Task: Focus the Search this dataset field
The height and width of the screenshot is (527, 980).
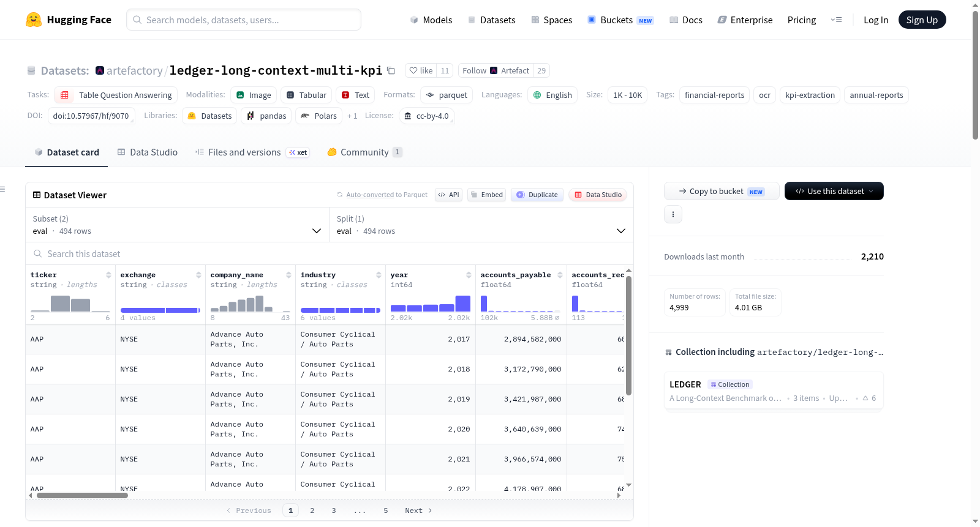Action: point(330,253)
